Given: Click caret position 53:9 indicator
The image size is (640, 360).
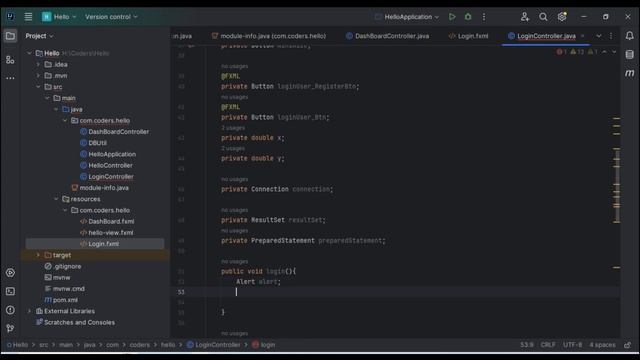Looking at the screenshot, I should pos(527,345).
